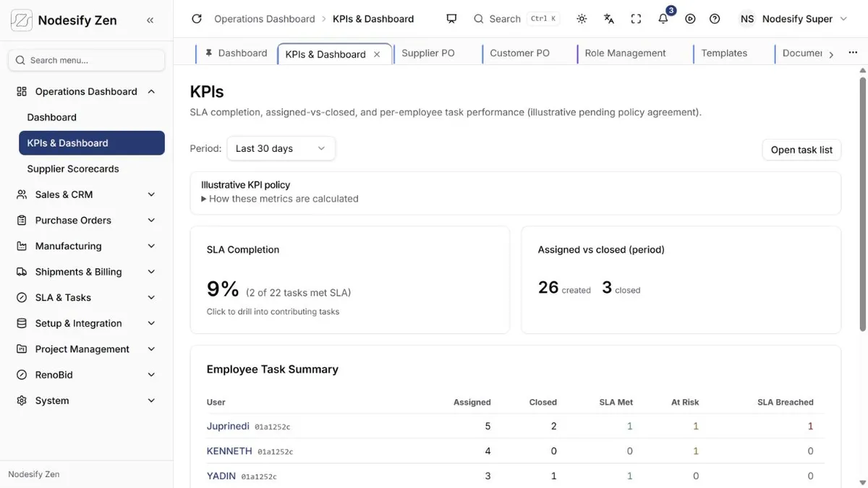The image size is (868, 488).
Task: Open KENNETH employee link
Action: pyautogui.click(x=229, y=451)
